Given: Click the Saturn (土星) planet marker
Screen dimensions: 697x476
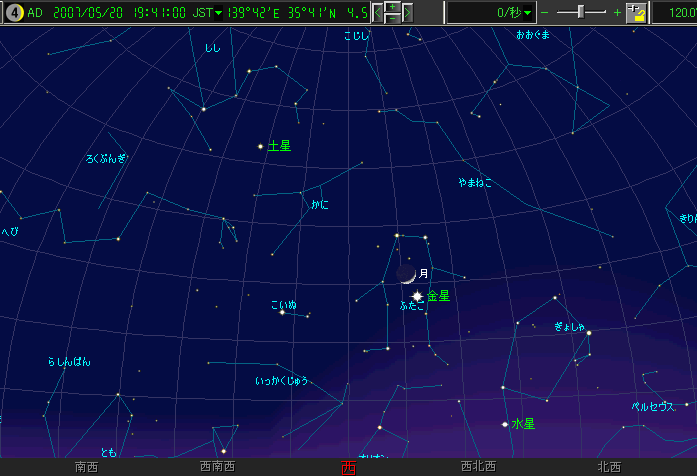Looking at the screenshot, I should click(261, 146).
